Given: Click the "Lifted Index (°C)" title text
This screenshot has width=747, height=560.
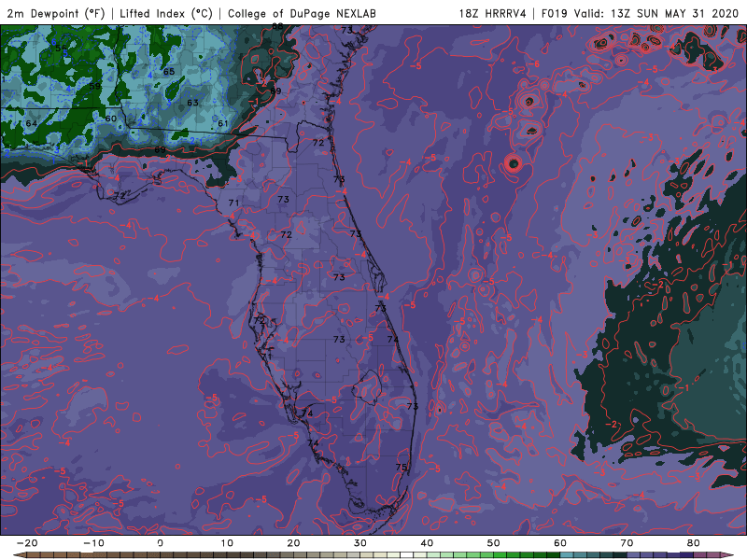Looking at the screenshot, I should (166, 13).
